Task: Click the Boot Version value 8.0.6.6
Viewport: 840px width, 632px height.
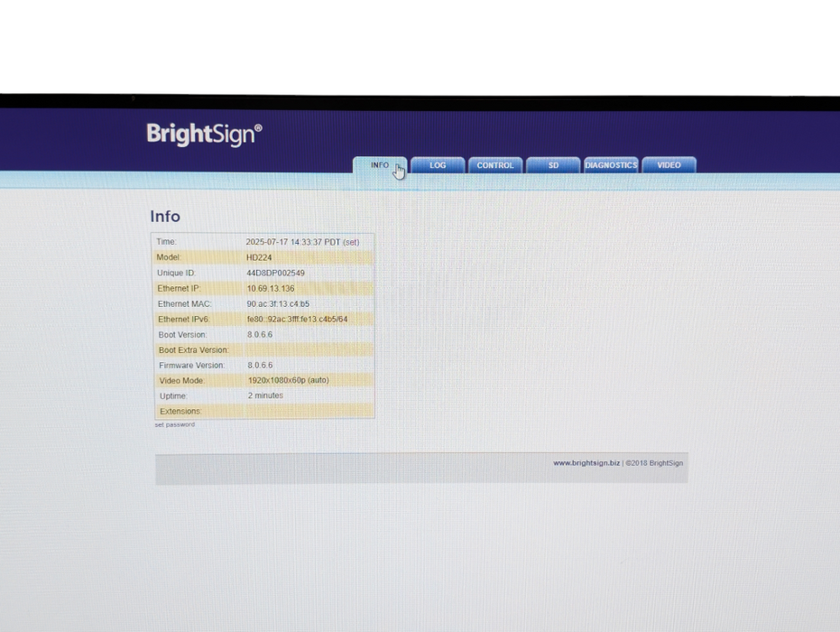Action: (260, 334)
